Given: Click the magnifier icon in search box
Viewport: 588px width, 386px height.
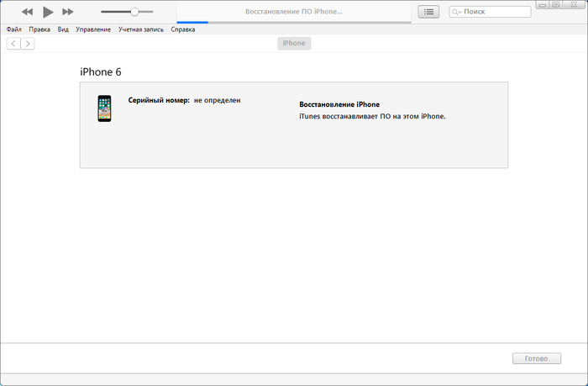Looking at the screenshot, I should pyautogui.click(x=456, y=12).
